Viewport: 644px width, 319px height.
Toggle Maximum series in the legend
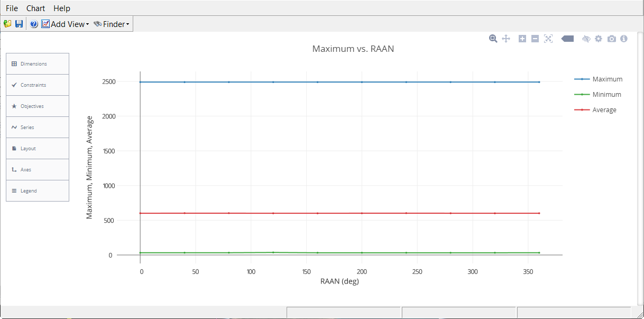pos(607,79)
